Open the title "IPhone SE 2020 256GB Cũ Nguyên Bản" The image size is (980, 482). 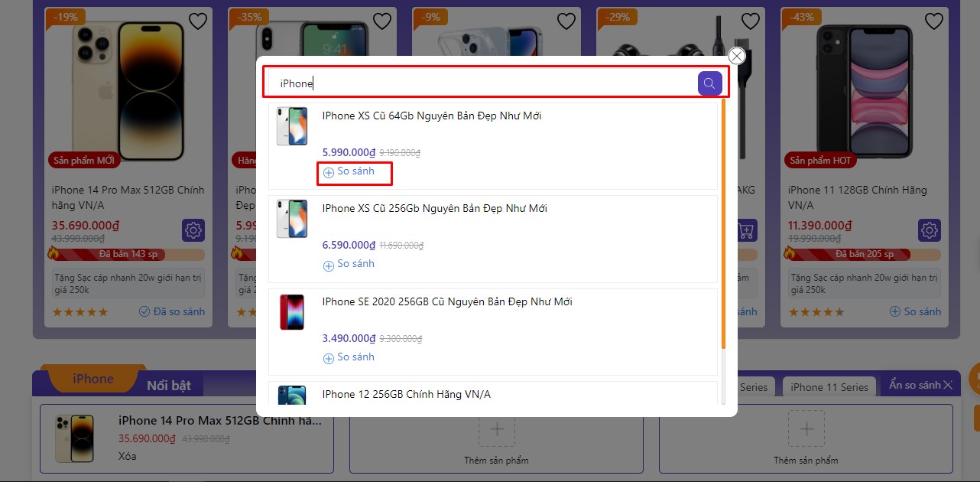click(447, 301)
